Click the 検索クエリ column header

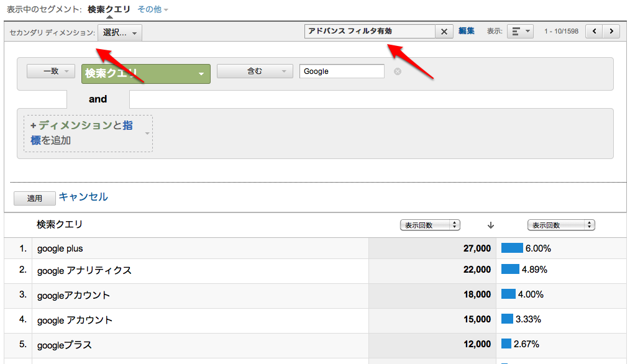pos(60,225)
